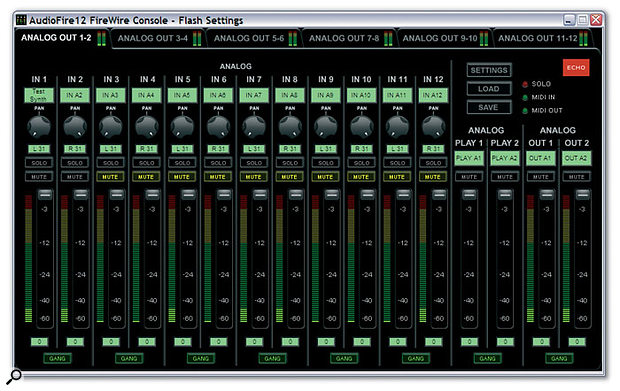Screen dimensions: 620x391
Task: Click the PLAY A1 name field
Action: tap(469, 158)
